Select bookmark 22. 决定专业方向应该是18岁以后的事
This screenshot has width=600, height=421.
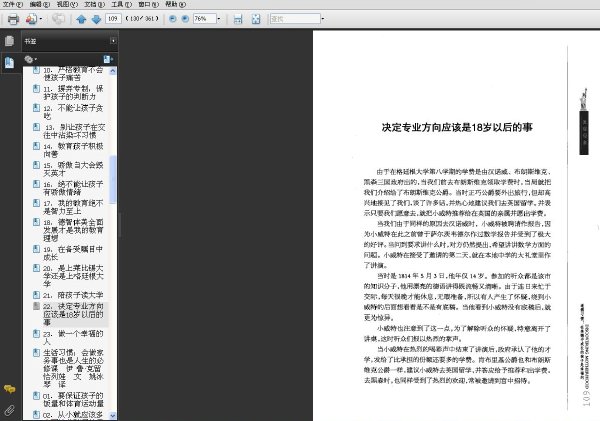tap(73, 314)
